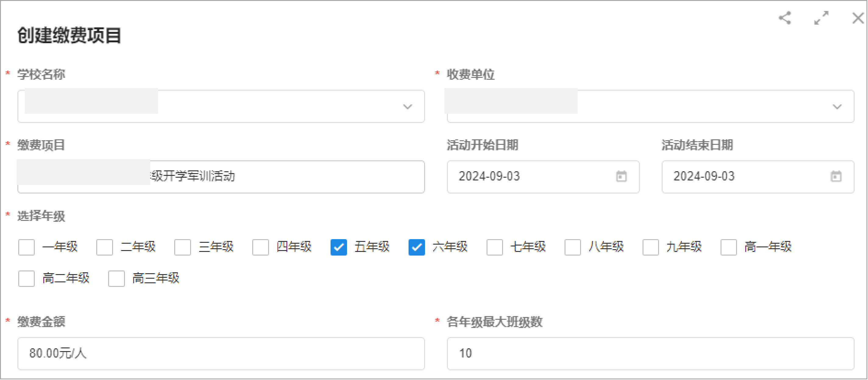
Task: Click the 缴费项目 text field
Action: [x=286, y=177]
